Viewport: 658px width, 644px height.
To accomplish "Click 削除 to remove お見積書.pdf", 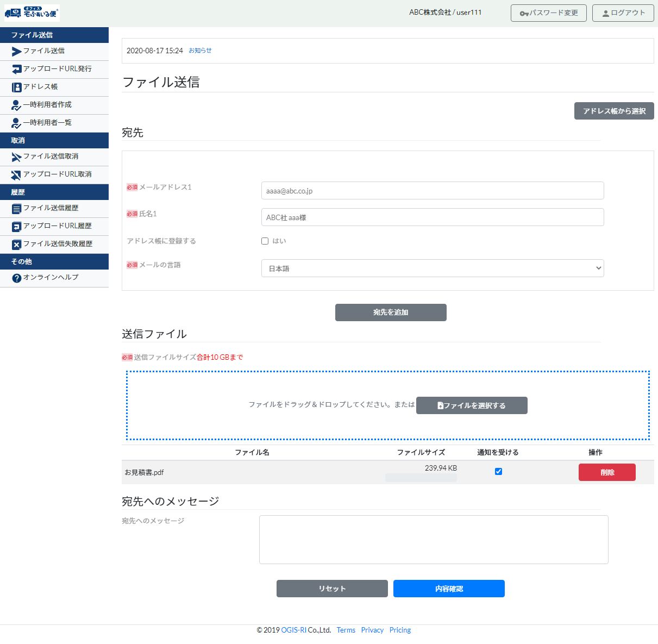I will [x=607, y=472].
